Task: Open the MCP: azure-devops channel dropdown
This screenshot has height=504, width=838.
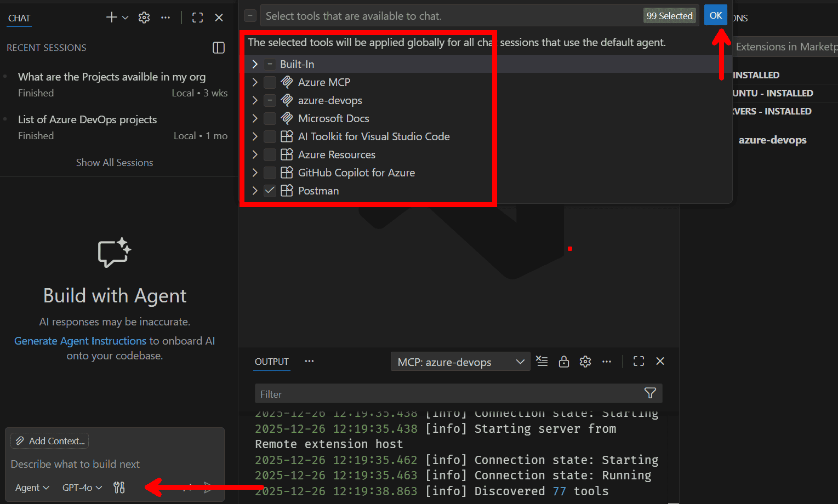Action: pos(460,361)
